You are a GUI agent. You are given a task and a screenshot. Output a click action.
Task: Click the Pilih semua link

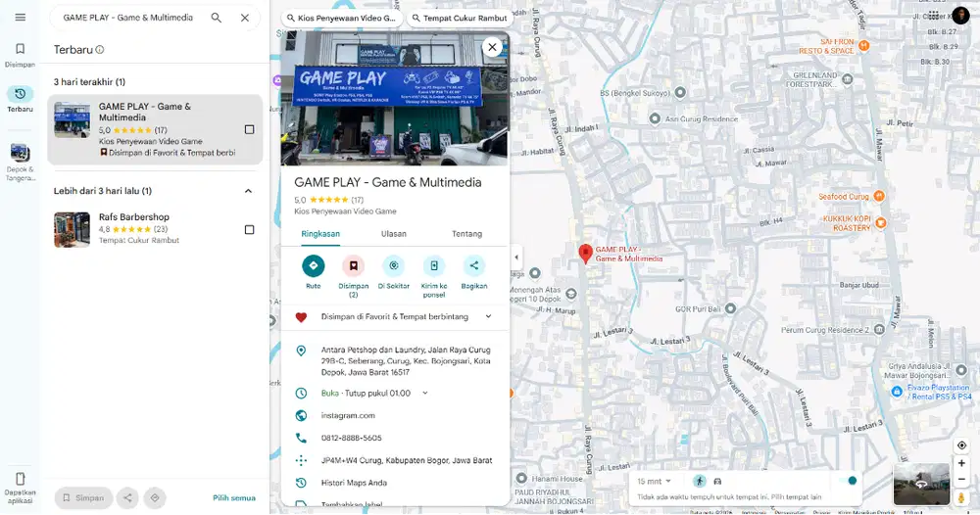click(x=234, y=498)
